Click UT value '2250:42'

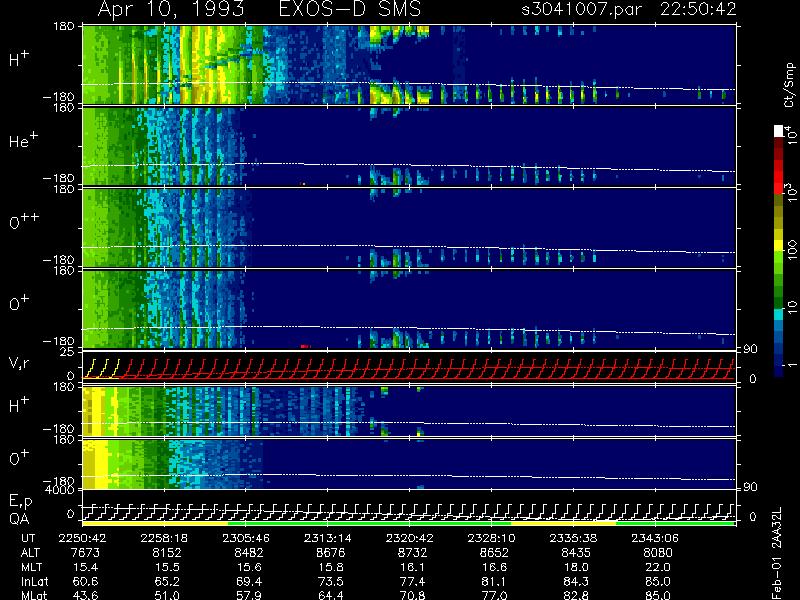tap(82, 538)
